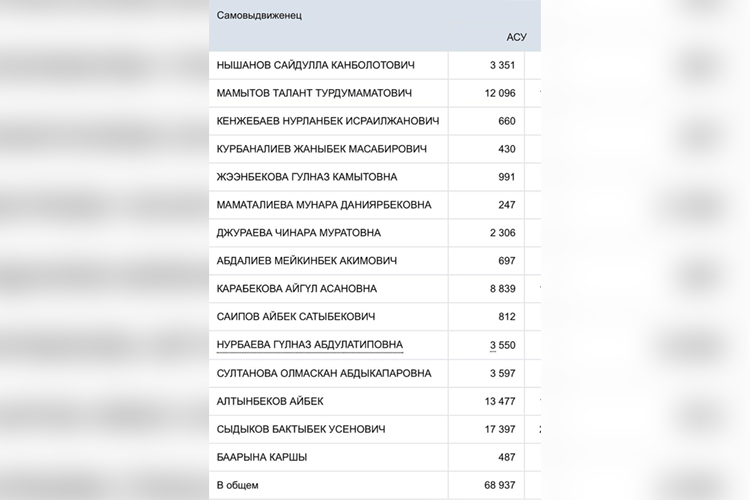Click the Кенжебаев Нурланбек Исраилжанович name
This screenshot has height=500, width=750.
pyautogui.click(x=328, y=122)
